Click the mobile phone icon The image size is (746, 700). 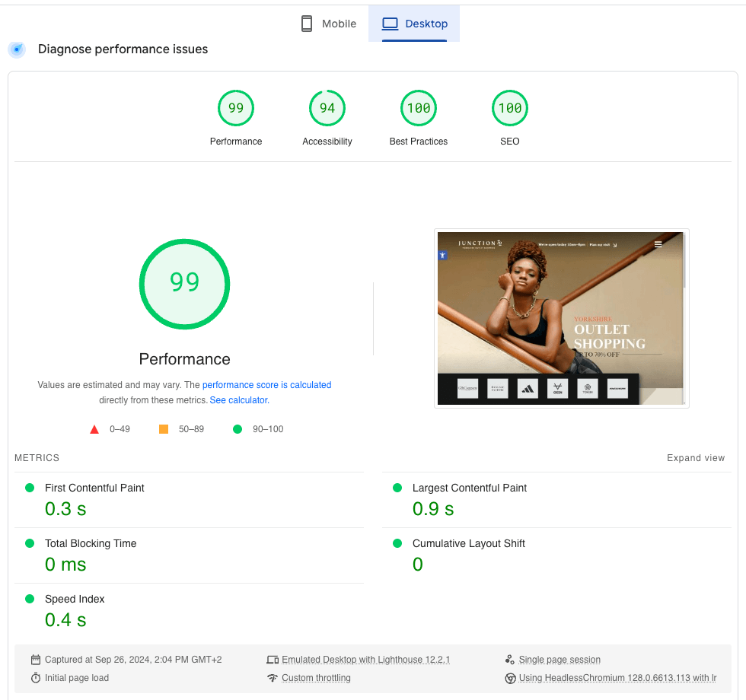307,24
